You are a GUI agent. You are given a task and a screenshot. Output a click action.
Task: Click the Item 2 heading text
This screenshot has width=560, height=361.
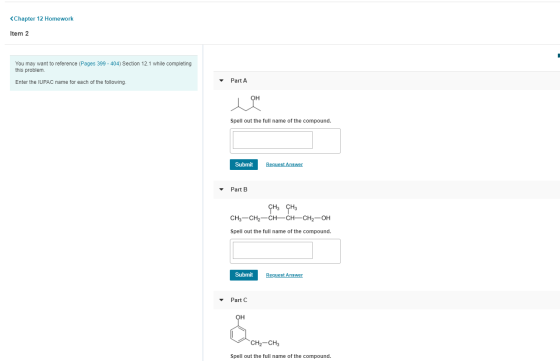[x=19, y=34]
